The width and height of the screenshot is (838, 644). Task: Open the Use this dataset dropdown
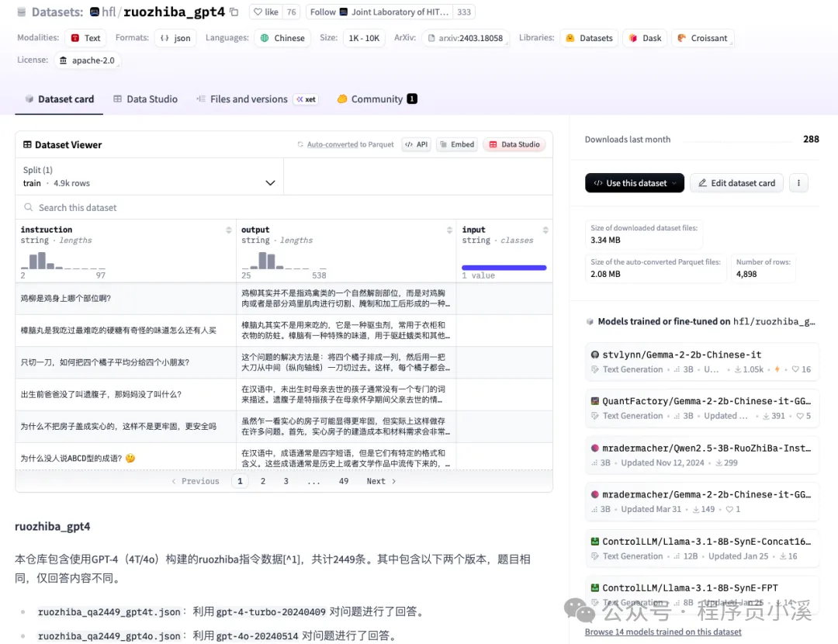(x=635, y=183)
